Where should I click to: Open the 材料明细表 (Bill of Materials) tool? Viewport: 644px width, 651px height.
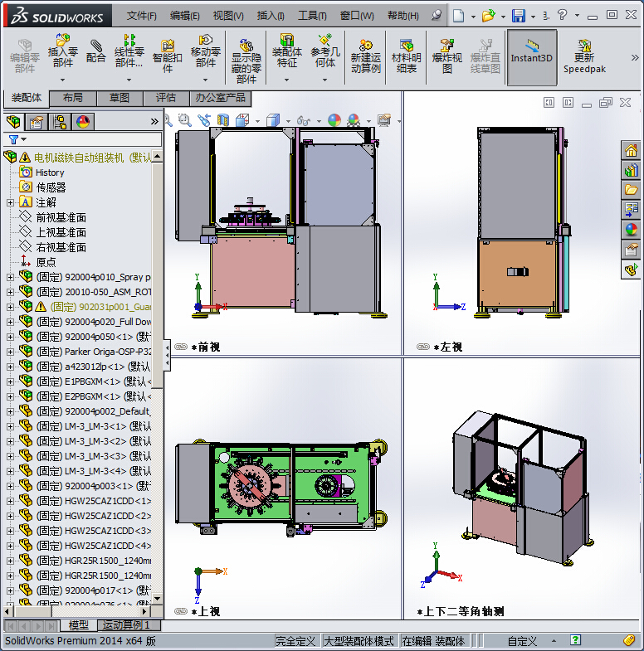point(407,56)
